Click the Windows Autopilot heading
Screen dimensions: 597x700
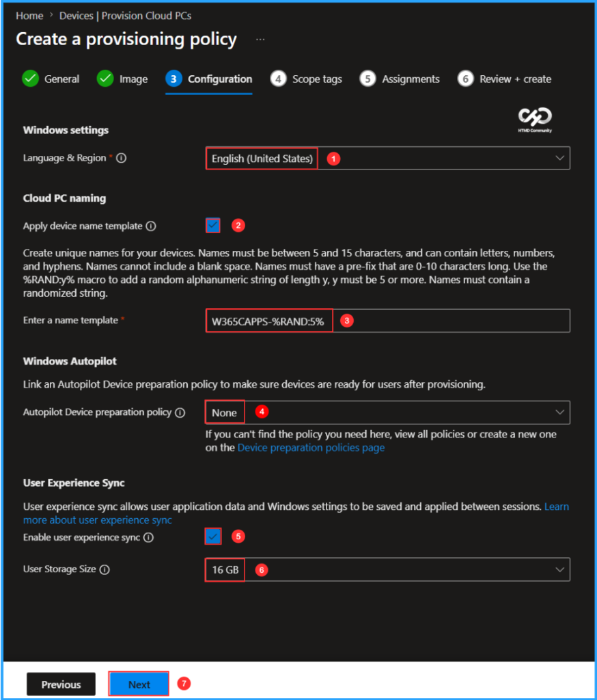point(70,361)
